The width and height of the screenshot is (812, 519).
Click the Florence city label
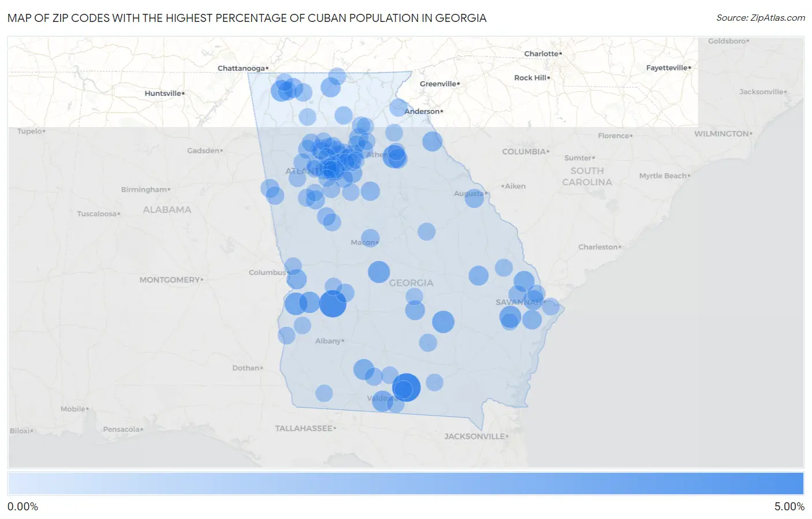[614, 136]
